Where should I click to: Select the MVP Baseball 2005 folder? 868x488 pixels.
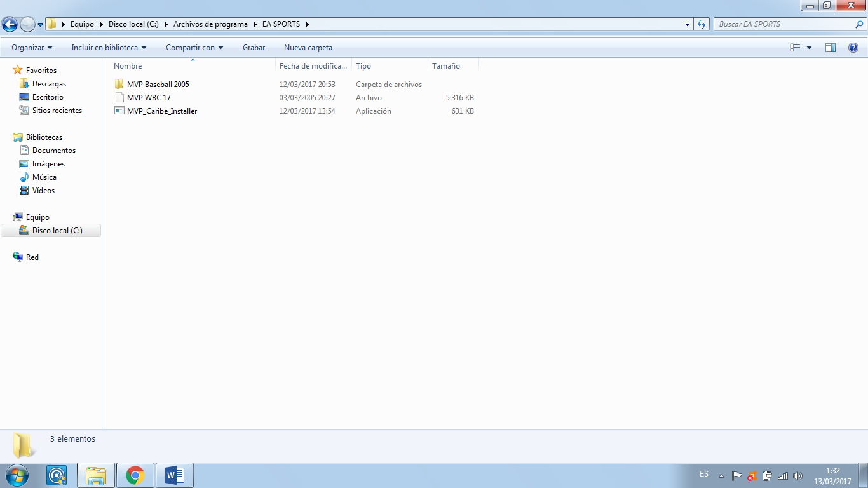coord(158,85)
